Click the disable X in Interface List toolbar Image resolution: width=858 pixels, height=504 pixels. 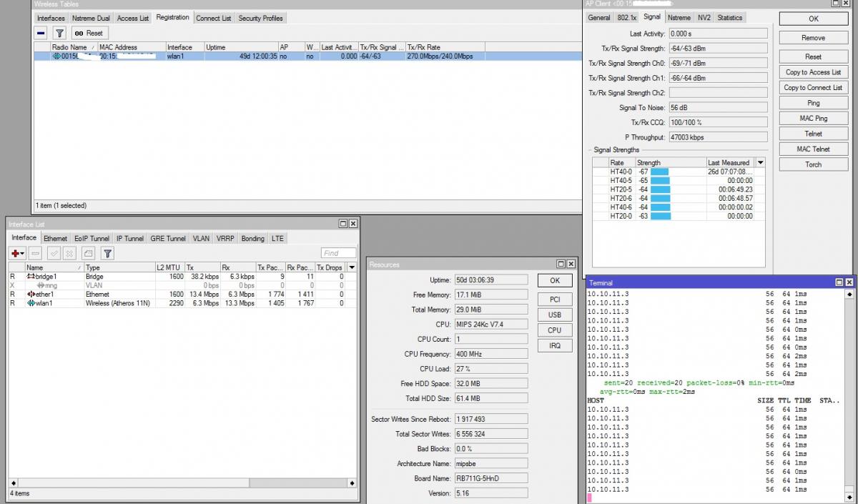[69, 253]
